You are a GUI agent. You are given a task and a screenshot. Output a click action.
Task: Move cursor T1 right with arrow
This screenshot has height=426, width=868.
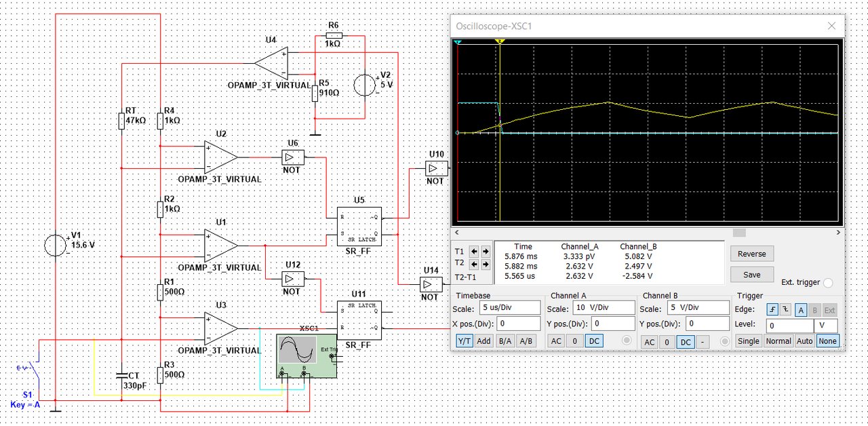tap(486, 251)
